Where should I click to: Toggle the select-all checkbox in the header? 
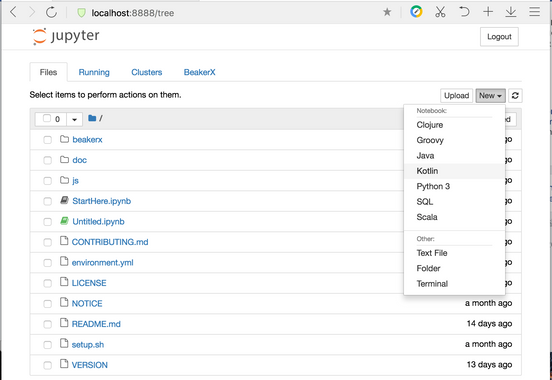click(x=47, y=119)
